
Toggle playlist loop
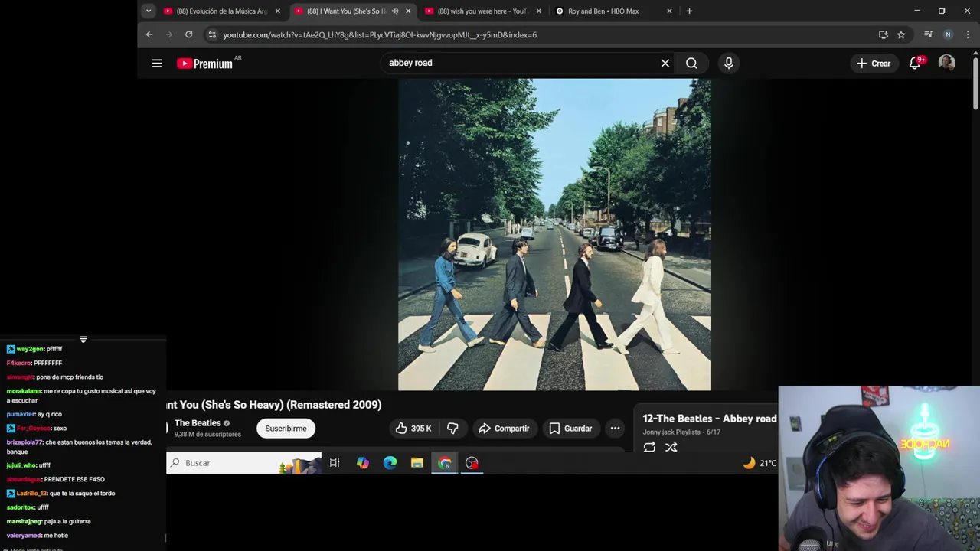coord(649,447)
